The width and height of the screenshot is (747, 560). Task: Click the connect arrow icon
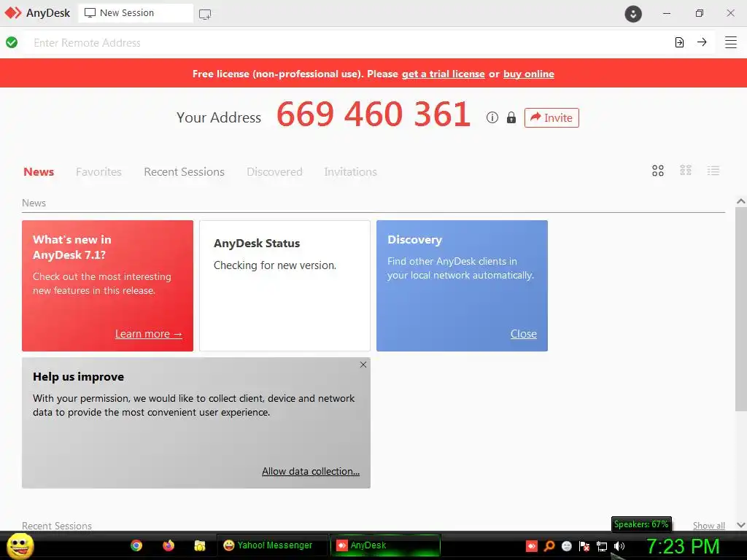[702, 42]
